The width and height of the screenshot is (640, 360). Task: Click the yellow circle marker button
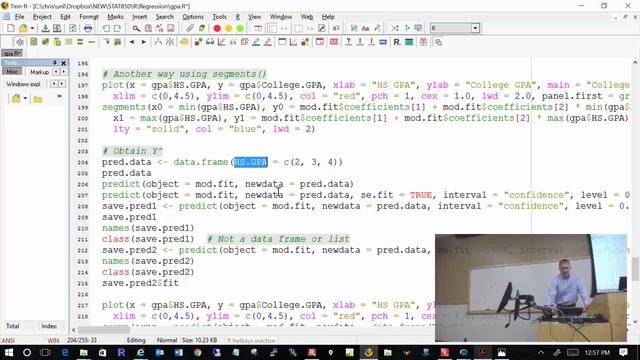tap(229, 28)
